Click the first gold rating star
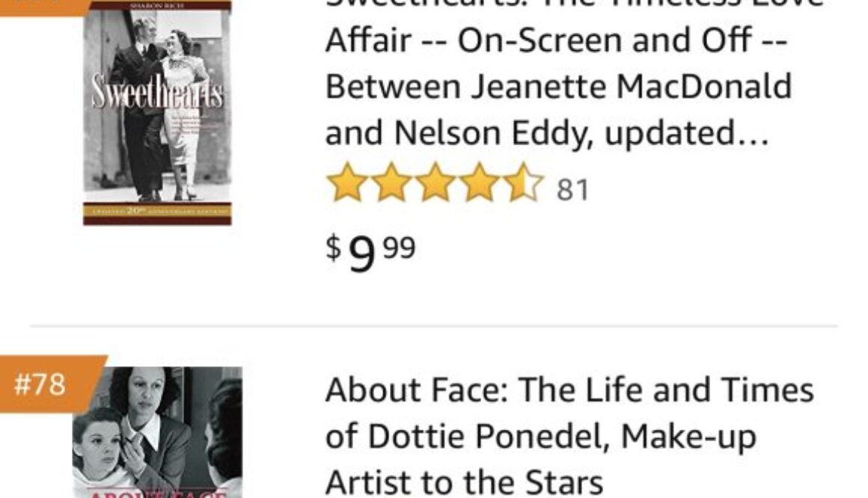Image resolution: width=868 pixels, height=498 pixels. [x=346, y=184]
